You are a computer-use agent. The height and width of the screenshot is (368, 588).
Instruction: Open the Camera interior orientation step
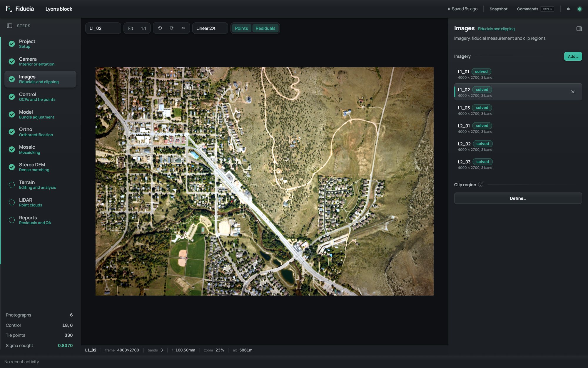[40, 62]
